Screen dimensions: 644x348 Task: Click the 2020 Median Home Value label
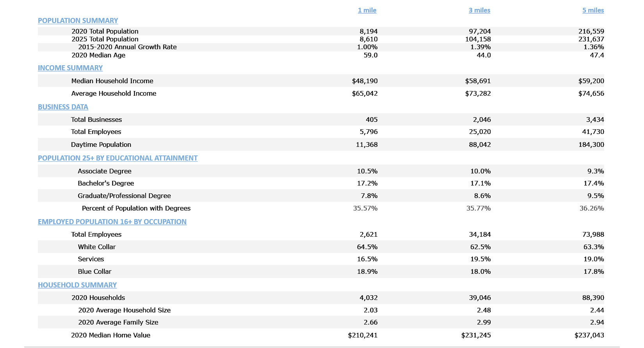pyautogui.click(x=110, y=335)
